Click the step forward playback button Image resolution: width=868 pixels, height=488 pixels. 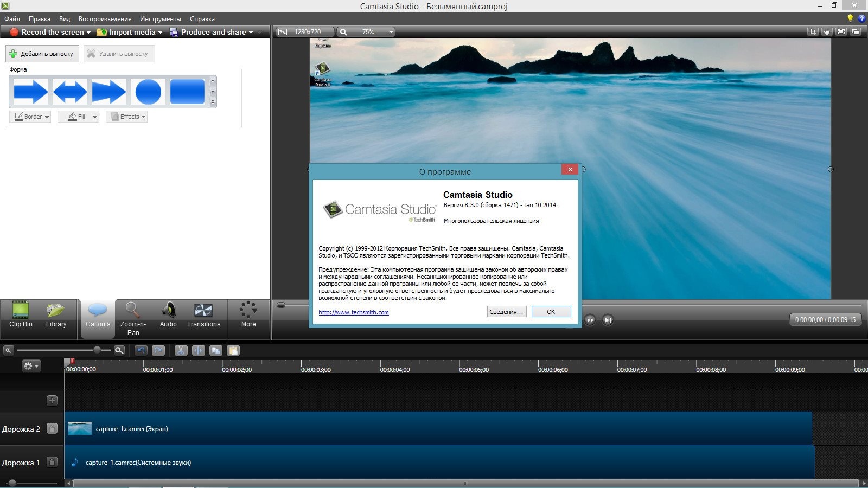coord(590,320)
